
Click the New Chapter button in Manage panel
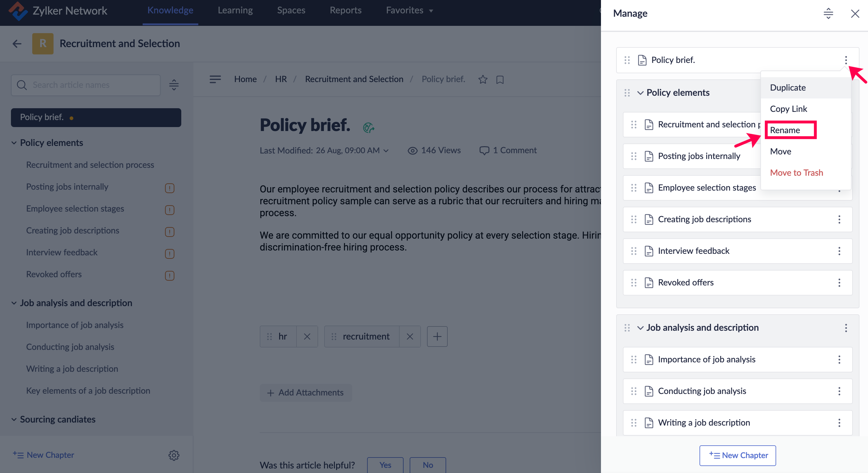pos(737,455)
